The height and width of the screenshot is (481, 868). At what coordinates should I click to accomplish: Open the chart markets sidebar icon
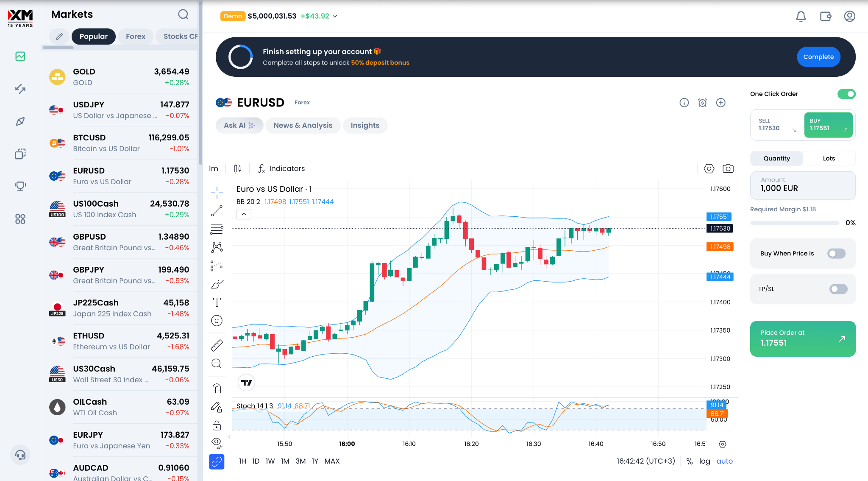[x=20, y=56]
